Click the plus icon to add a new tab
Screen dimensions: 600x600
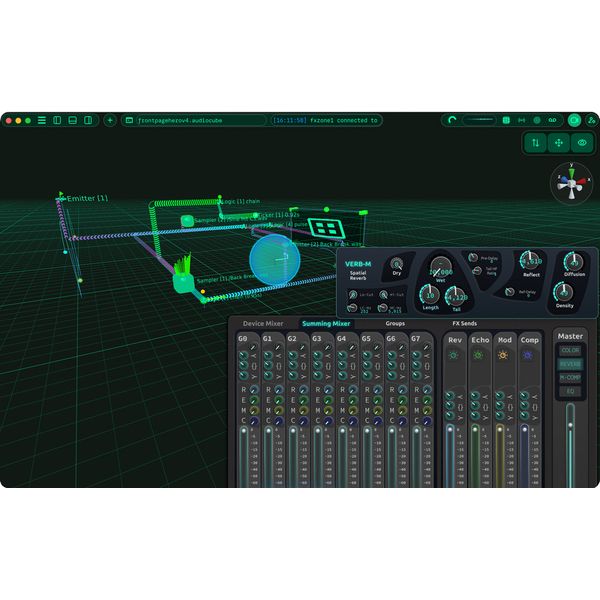click(x=110, y=120)
